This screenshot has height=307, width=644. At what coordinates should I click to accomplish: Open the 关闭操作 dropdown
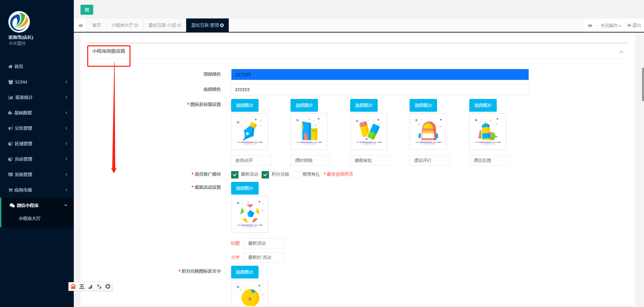click(x=610, y=25)
